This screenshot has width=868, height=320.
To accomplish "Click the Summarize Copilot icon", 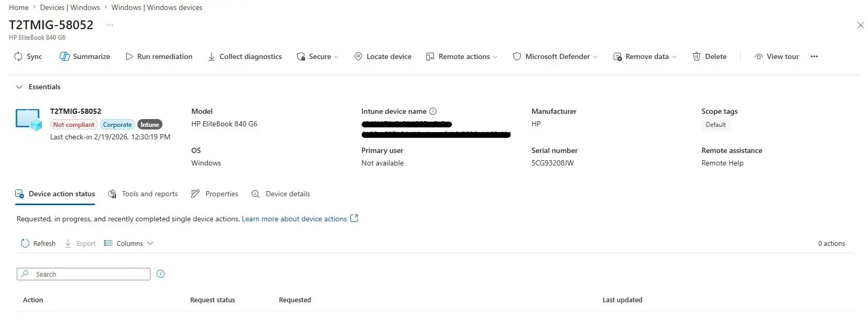I will click(x=64, y=56).
